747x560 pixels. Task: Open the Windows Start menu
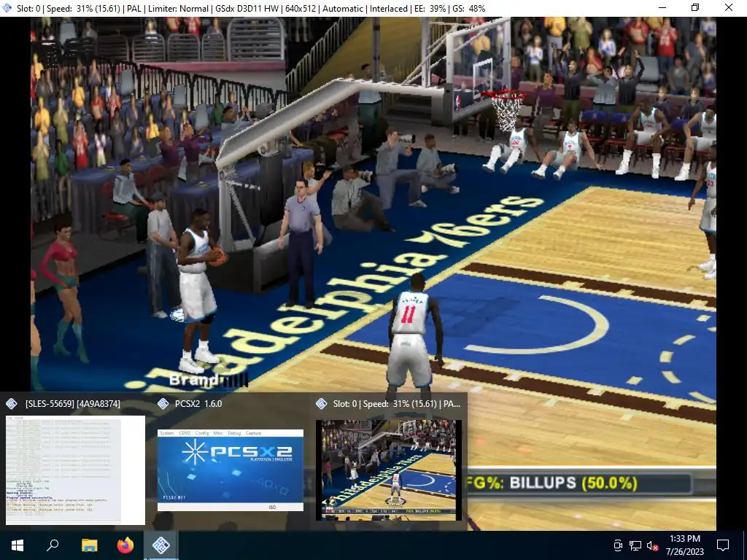(x=18, y=545)
